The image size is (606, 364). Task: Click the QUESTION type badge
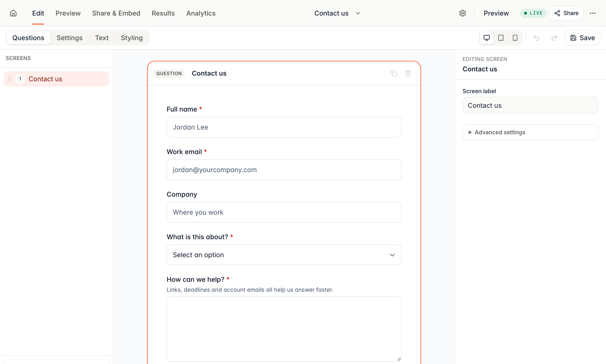pos(169,73)
